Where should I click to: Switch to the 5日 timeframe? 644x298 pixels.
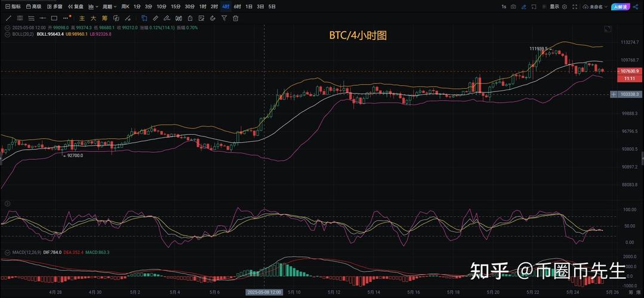tap(272, 7)
